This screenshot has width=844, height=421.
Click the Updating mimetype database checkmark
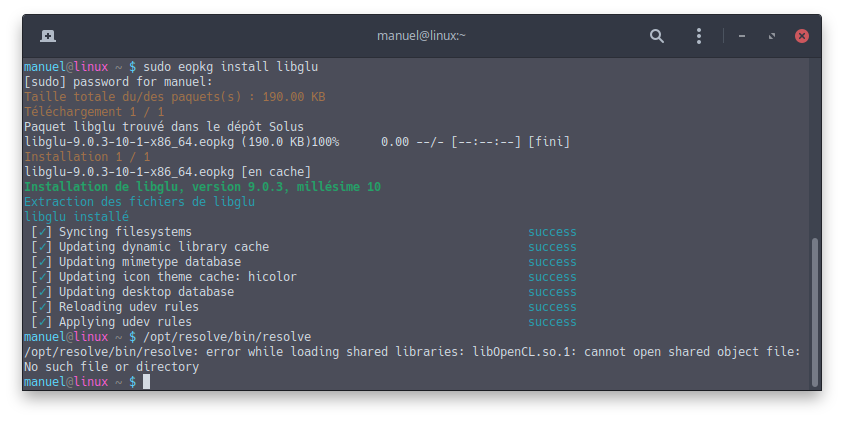41,262
